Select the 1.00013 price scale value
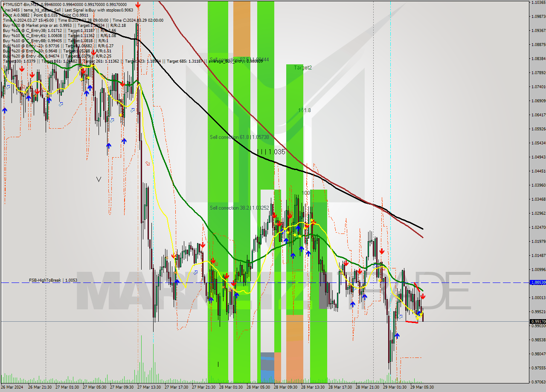 click(538, 298)
